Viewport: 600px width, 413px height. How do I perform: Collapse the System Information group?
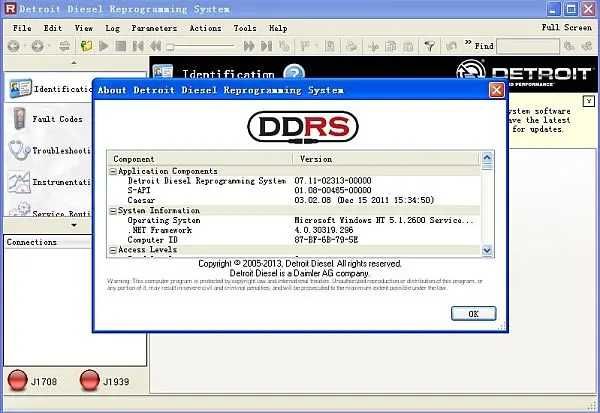click(113, 211)
